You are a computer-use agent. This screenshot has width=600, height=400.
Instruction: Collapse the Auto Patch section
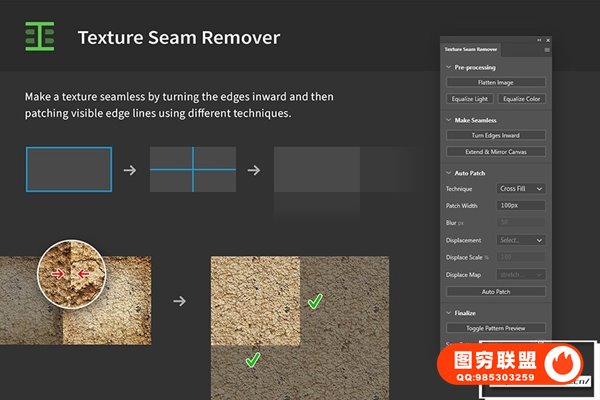click(448, 172)
